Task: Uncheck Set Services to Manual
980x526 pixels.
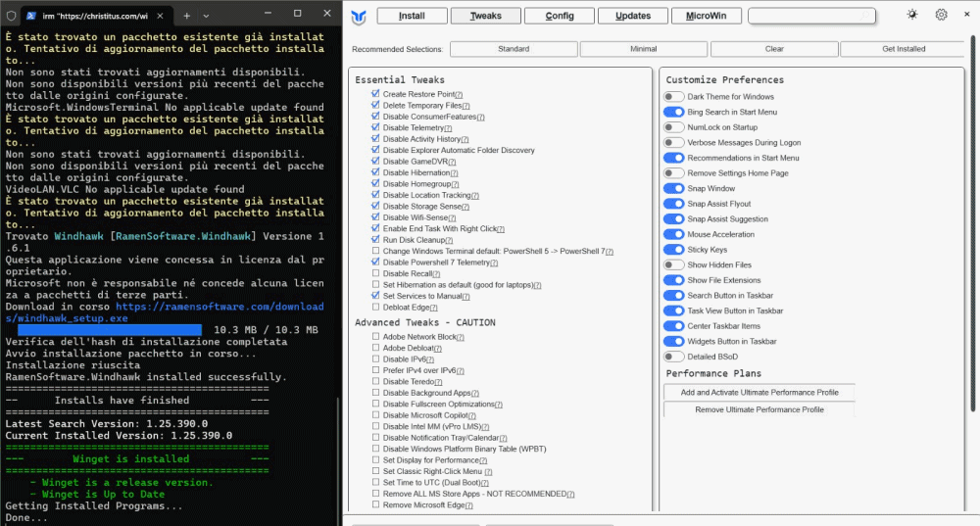Action: coord(375,296)
